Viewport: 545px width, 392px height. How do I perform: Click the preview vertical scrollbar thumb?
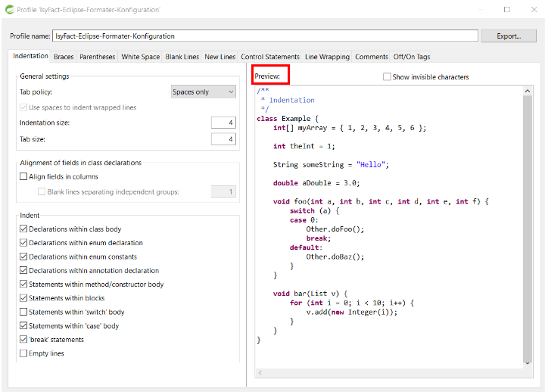(528, 228)
